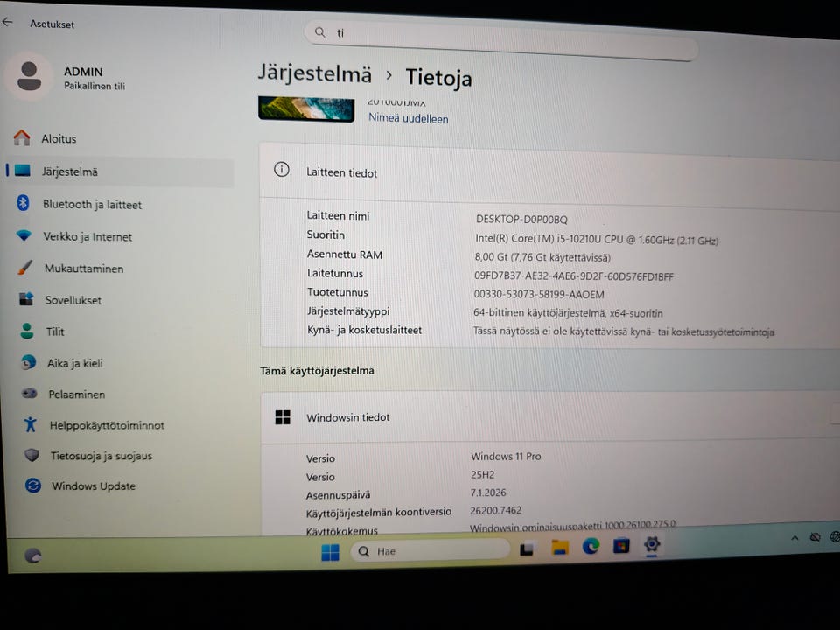Image resolution: width=840 pixels, height=630 pixels.
Task: Open Microsoft Store from the taskbar
Action: pyautogui.click(x=621, y=546)
